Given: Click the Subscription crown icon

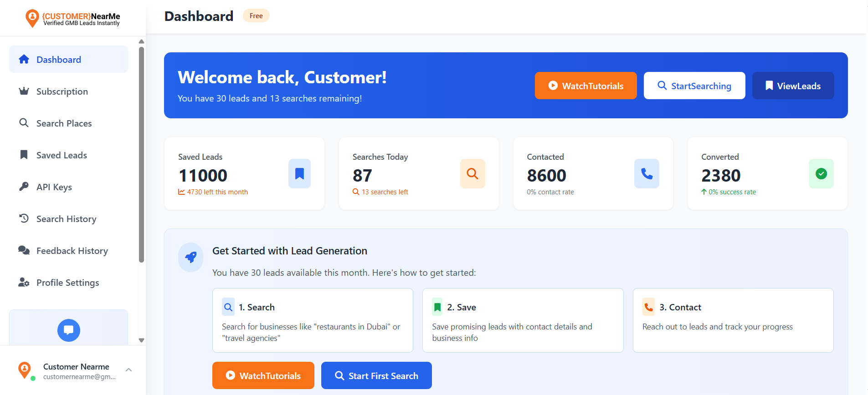Looking at the screenshot, I should pos(24,91).
